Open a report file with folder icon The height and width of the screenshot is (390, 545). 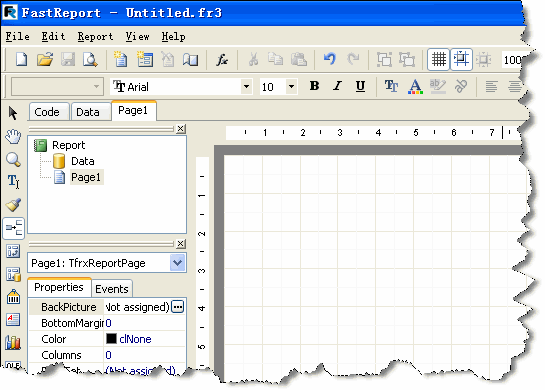[45, 59]
